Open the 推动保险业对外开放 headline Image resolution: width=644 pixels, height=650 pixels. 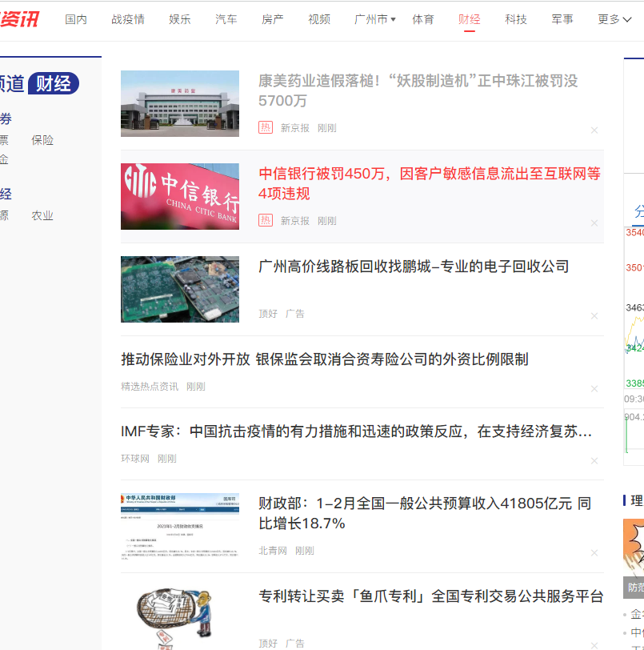point(325,359)
